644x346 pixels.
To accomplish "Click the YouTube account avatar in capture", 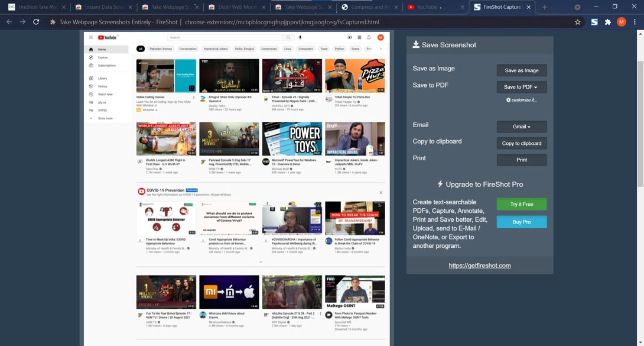I will pyautogui.click(x=380, y=37).
